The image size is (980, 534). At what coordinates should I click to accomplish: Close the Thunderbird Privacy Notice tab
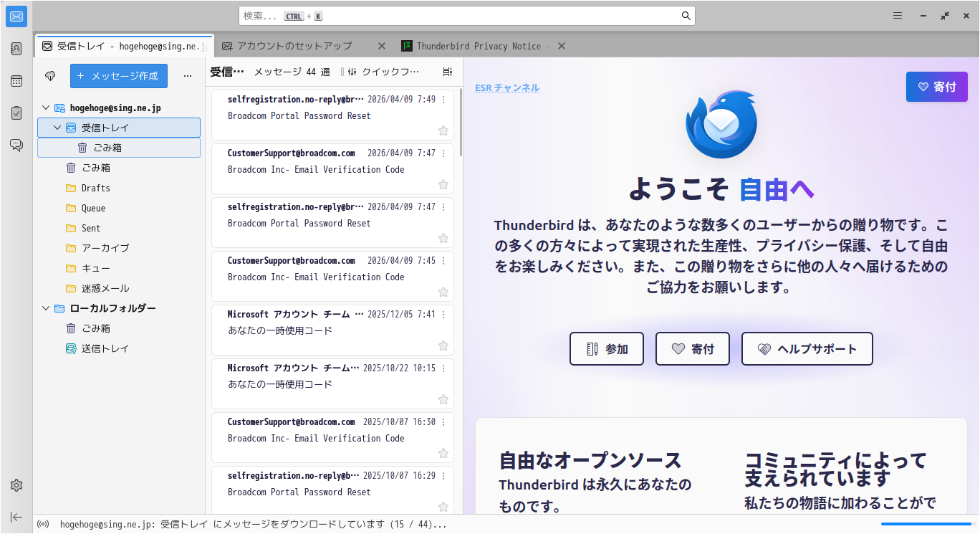[562, 46]
